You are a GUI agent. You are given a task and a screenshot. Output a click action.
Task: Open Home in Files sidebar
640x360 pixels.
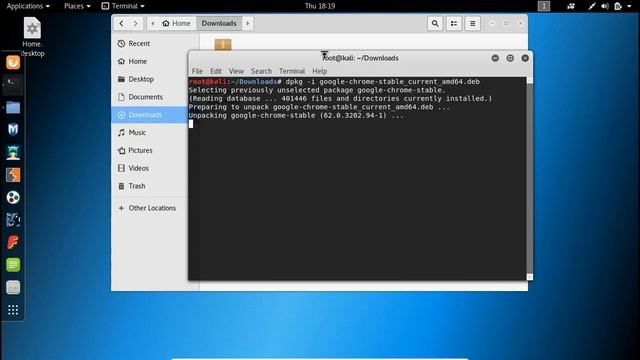coord(149,61)
